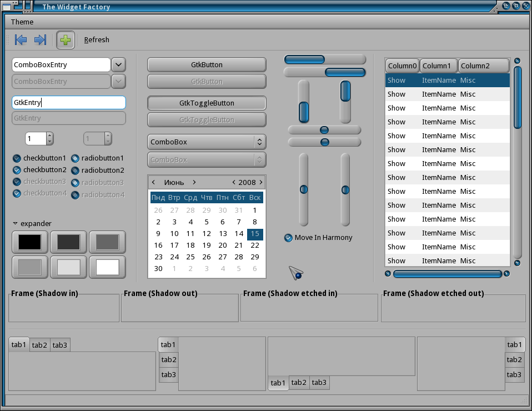Screen dimensions: 532x411
Task: Sort by Column1 header
Action: (439, 66)
